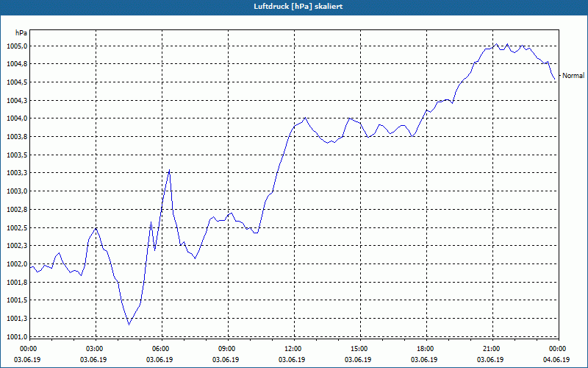Select the 1002,5 y-axis value
This screenshot has height=368, width=588.
[17, 227]
